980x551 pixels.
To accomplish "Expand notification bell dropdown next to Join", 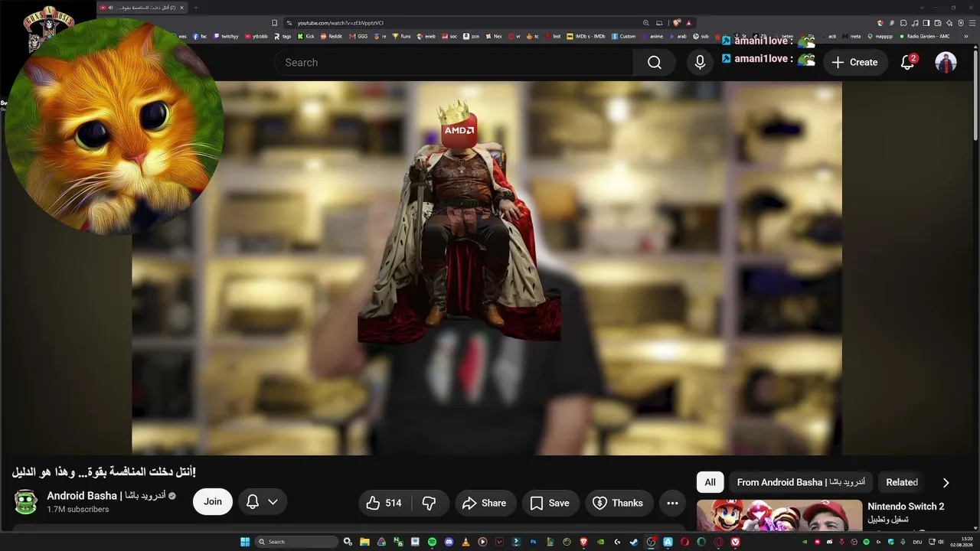I will tap(262, 502).
